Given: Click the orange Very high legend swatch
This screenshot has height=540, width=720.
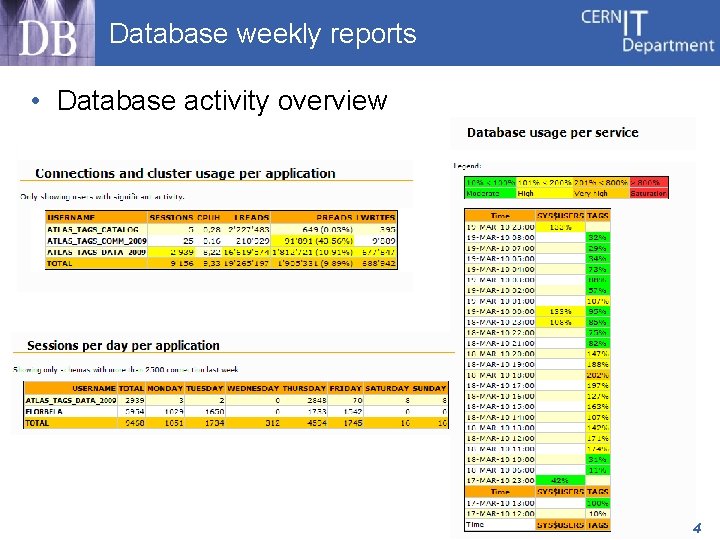Looking at the screenshot, I should pos(601,188).
